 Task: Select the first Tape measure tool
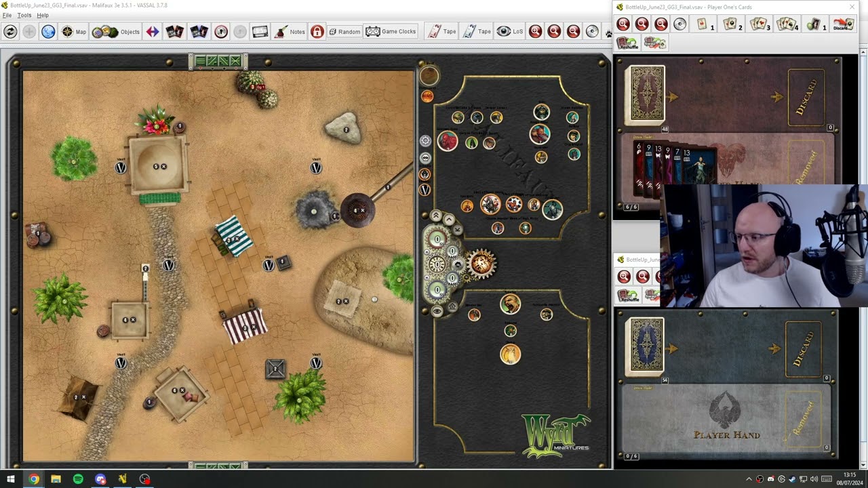click(x=441, y=31)
